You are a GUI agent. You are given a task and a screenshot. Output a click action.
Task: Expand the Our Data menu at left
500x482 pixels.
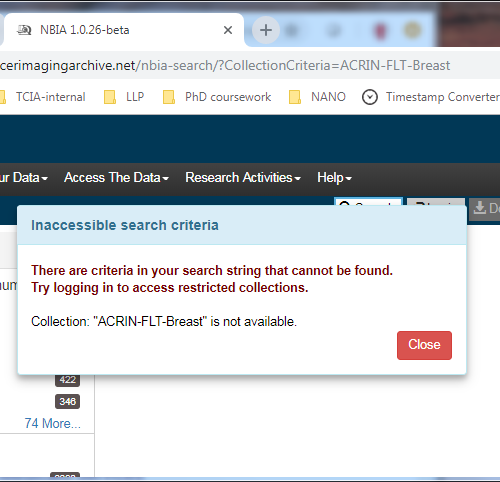[24, 178]
